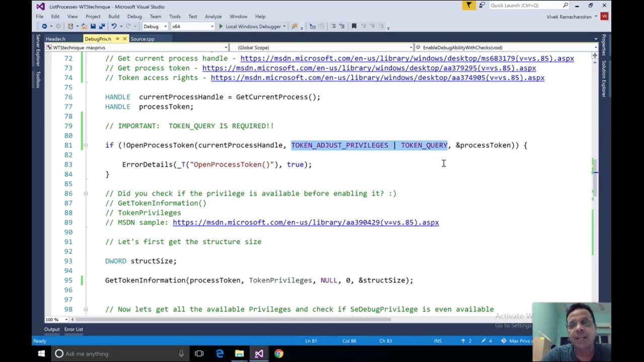Switch to the Header.h tab
Viewport: 644px width, 362px height.
[55, 39]
